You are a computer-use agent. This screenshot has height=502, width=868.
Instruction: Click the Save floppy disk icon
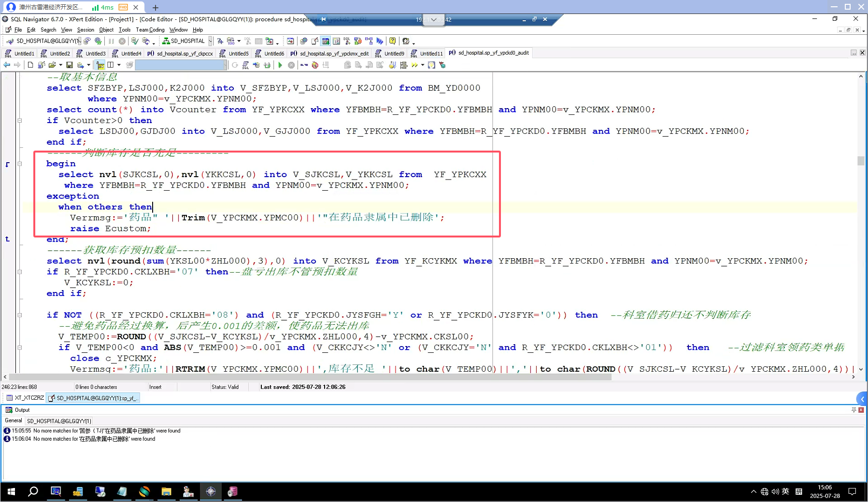[70, 65]
